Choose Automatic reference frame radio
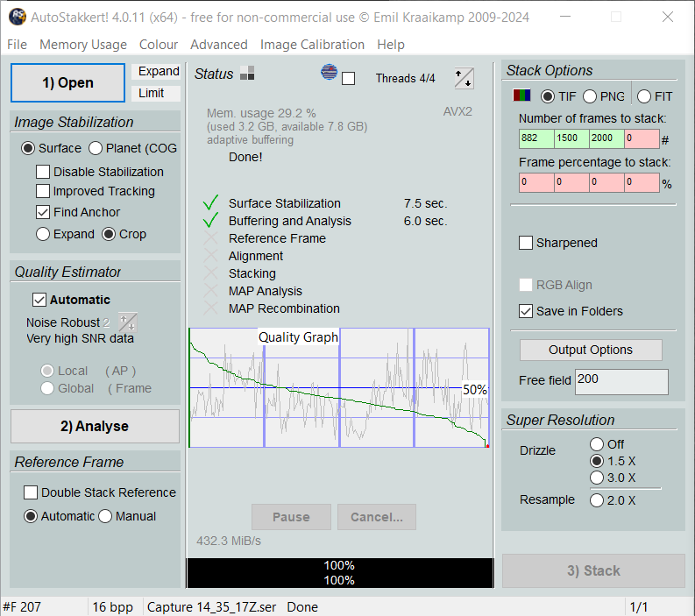695x616 pixels. click(31, 516)
